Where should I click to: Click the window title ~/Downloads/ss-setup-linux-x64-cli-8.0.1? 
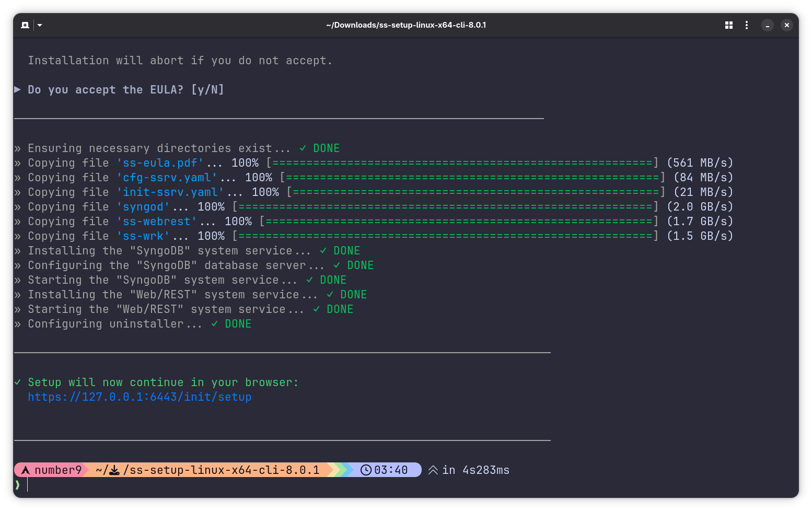(406, 25)
